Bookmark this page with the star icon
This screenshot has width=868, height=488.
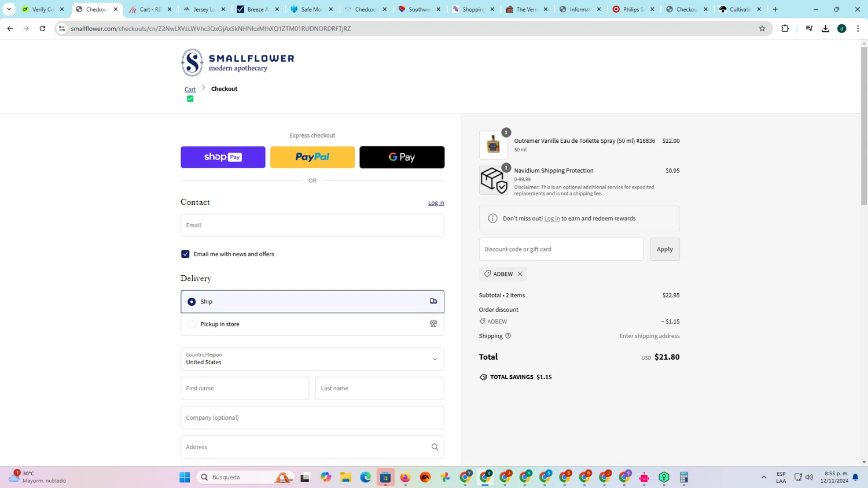click(762, 28)
